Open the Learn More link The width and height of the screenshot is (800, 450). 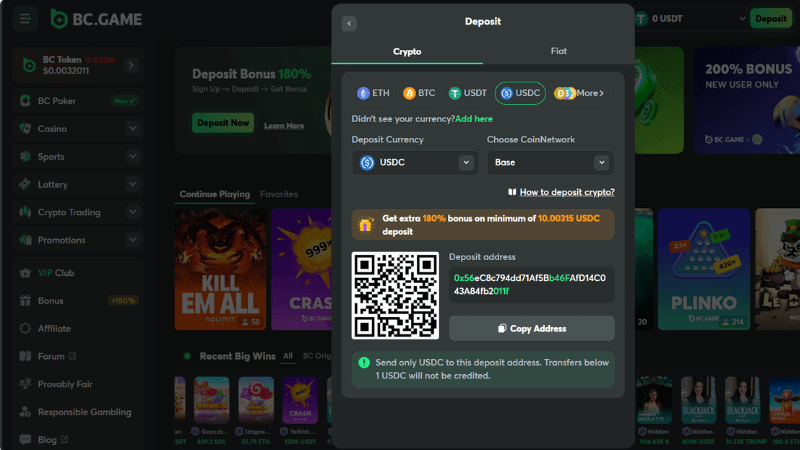284,126
